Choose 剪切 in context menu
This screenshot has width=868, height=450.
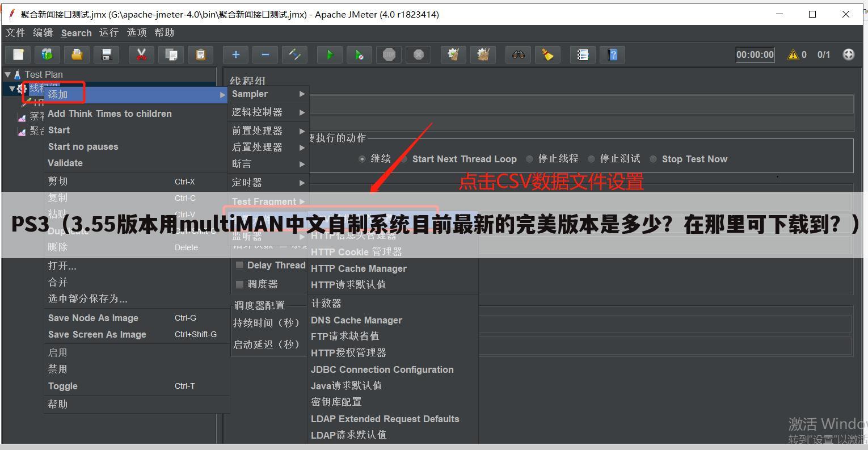tap(137, 181)
